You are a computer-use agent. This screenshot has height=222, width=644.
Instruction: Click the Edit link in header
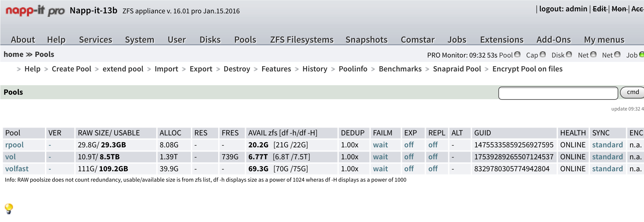[x=600, y=9]
